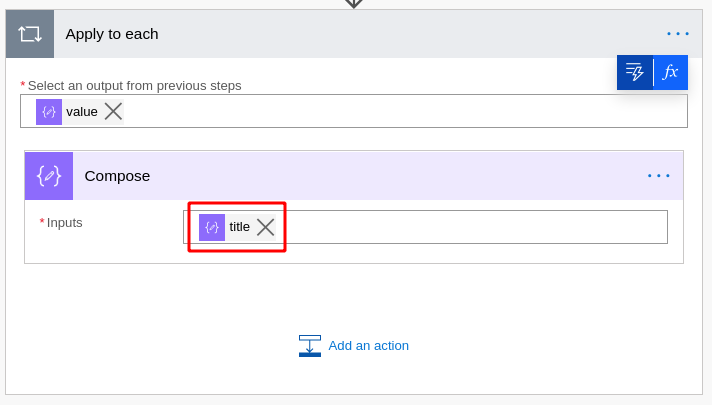Open Apply to each ellipsis menu
This screenshot has width=712, height=405.
[x=677, y=34]
